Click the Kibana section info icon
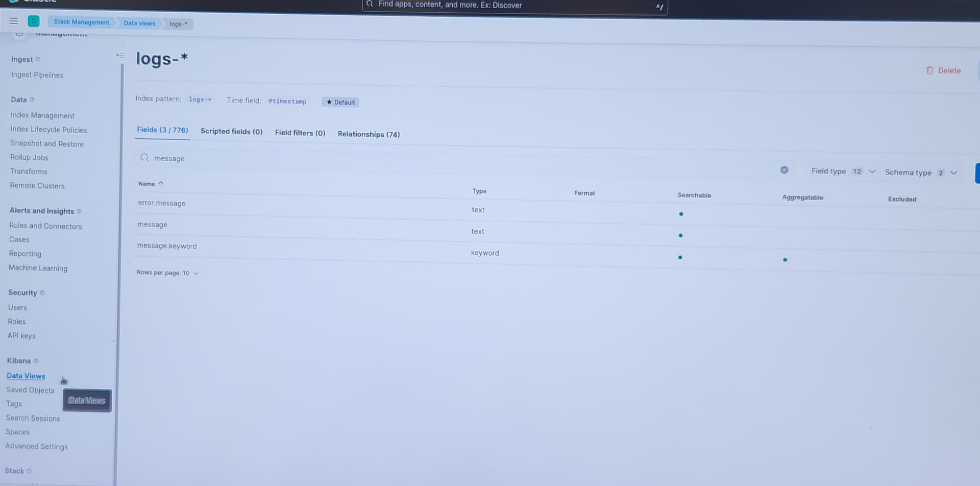Image resolution: width=980 pixels, height=486 pixels. point(36,360)
